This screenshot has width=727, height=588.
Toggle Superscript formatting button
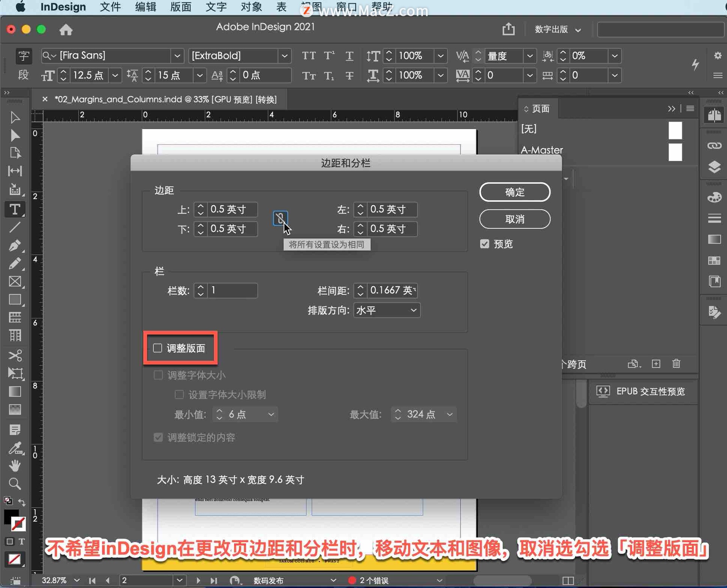pos(329,56)
